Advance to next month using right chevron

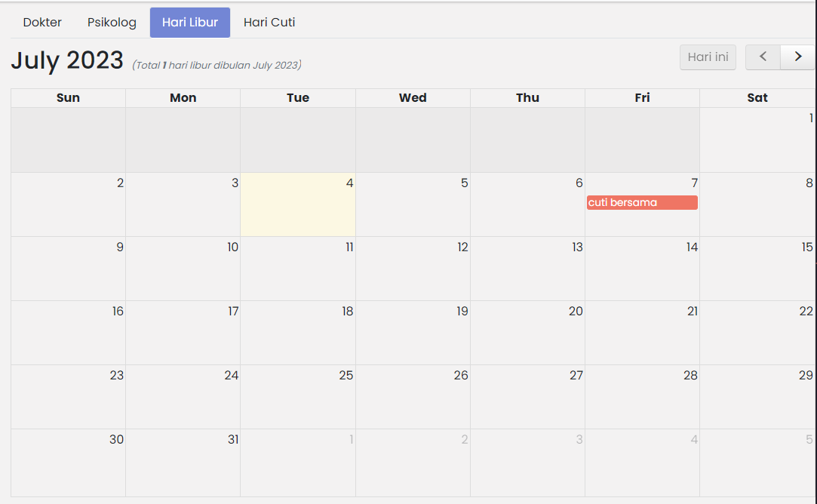click(x=797, y=57)
